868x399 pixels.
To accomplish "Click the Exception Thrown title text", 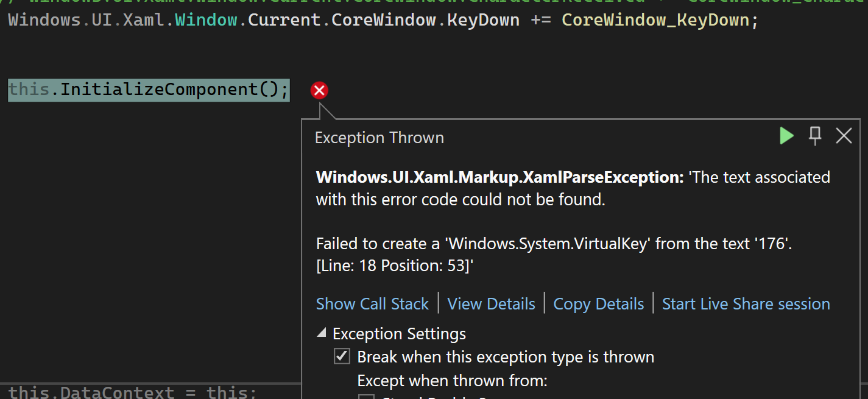I will pyautogui.click(x=379, y=137).
